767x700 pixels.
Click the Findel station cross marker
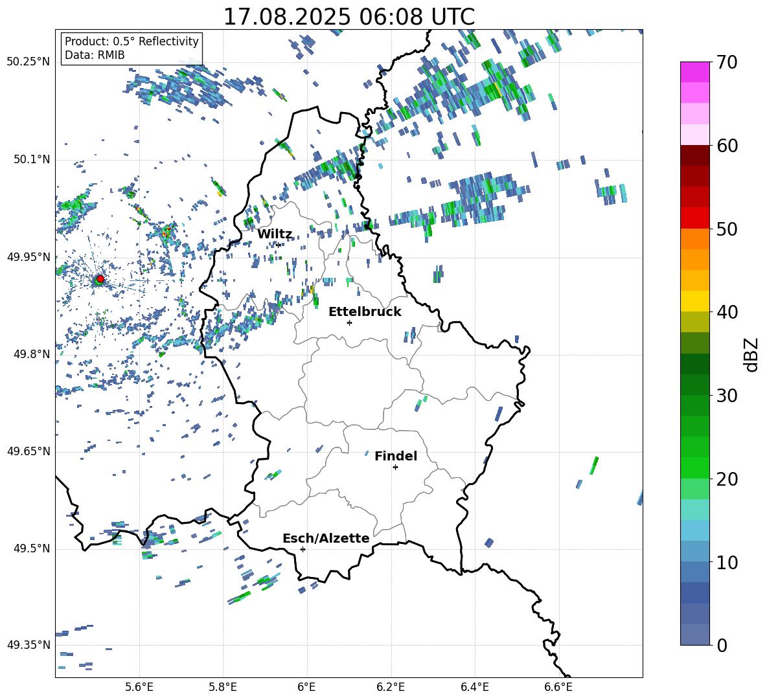pos(395,468)
